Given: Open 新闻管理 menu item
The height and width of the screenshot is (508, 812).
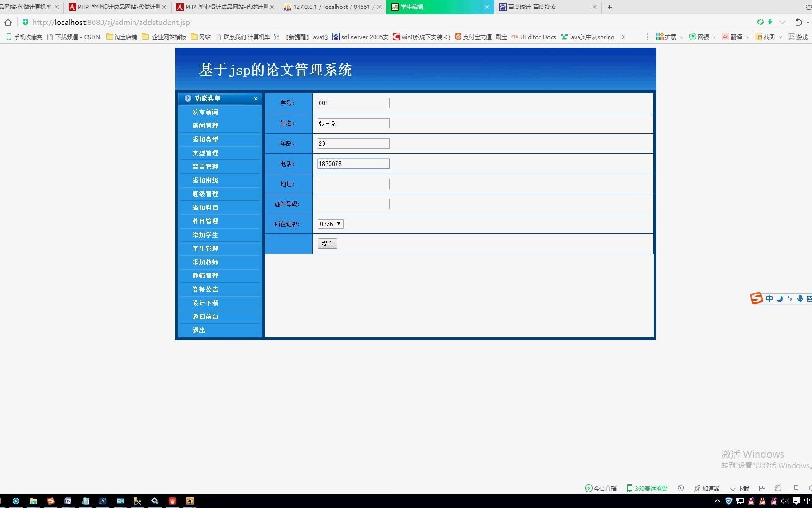Looking at the screenshot, I should (x=205, y=126).
